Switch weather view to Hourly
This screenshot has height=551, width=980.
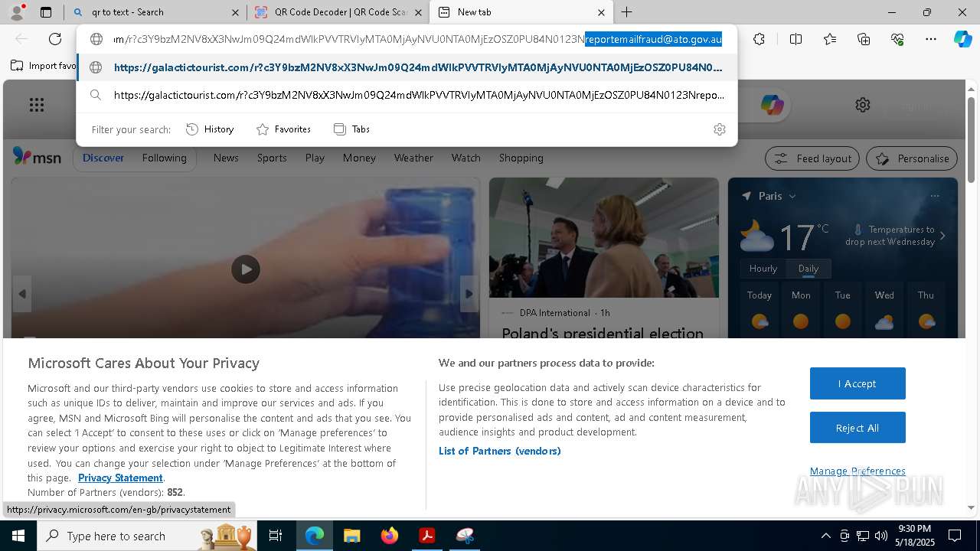(x=763, y=269)
